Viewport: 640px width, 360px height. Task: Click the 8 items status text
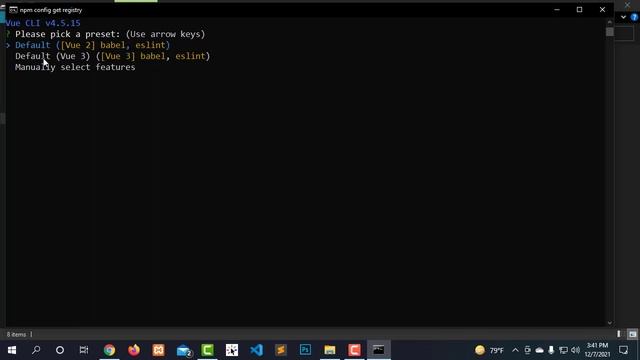click(x=16, y=334)
